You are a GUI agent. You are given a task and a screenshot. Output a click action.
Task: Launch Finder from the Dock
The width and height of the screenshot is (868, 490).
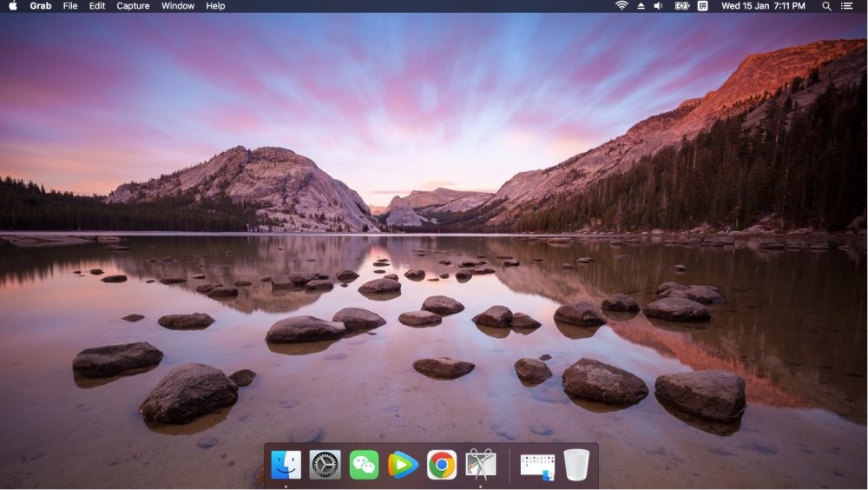[286, 465]
